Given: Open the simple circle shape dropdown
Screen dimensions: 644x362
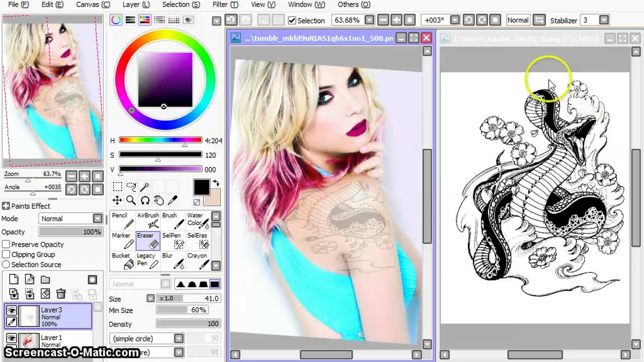Looking at the screenshot, I should pos(179,338).
